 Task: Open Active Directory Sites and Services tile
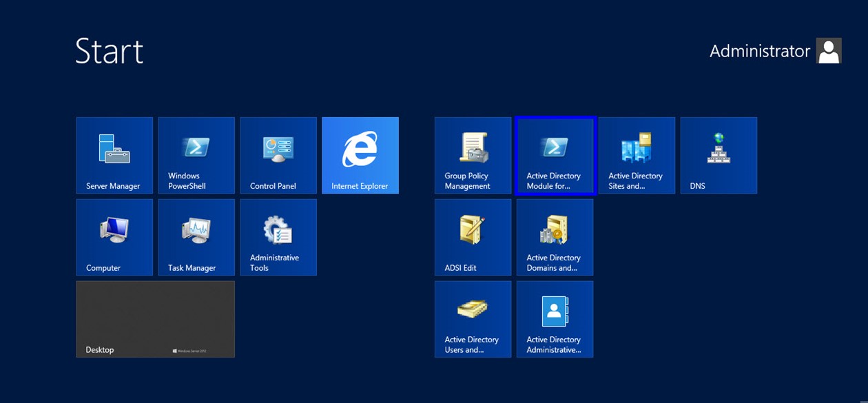pos(637,155)
